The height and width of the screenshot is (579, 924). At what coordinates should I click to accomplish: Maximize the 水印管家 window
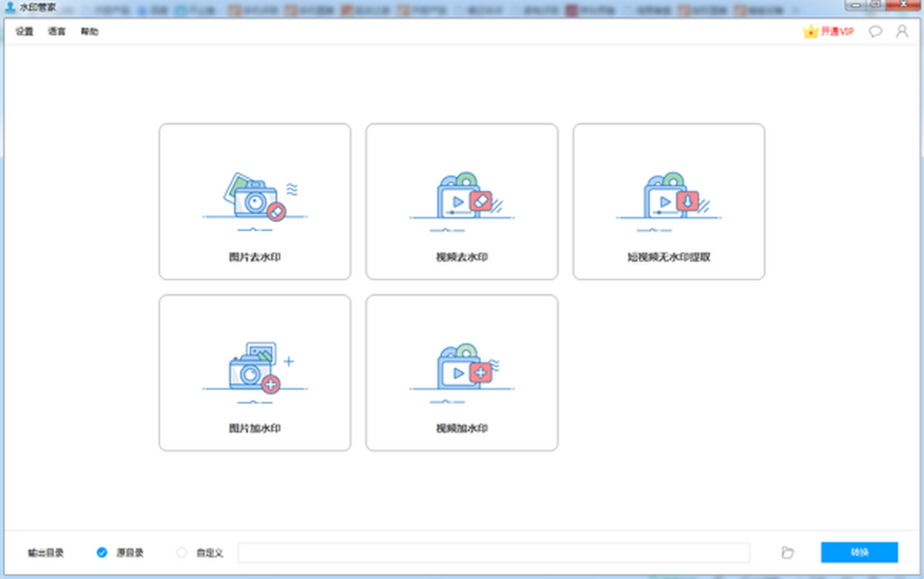pyautogui.click(x=875, y=4)
